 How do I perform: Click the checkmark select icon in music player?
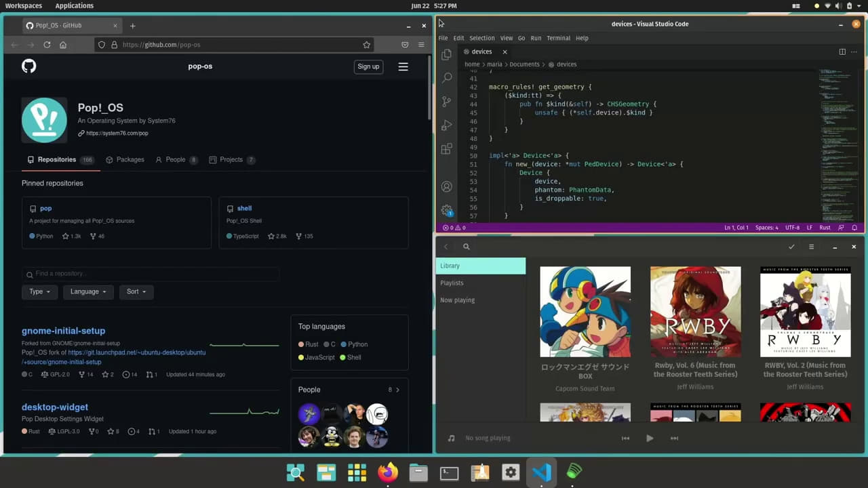[x=791, y=247]
